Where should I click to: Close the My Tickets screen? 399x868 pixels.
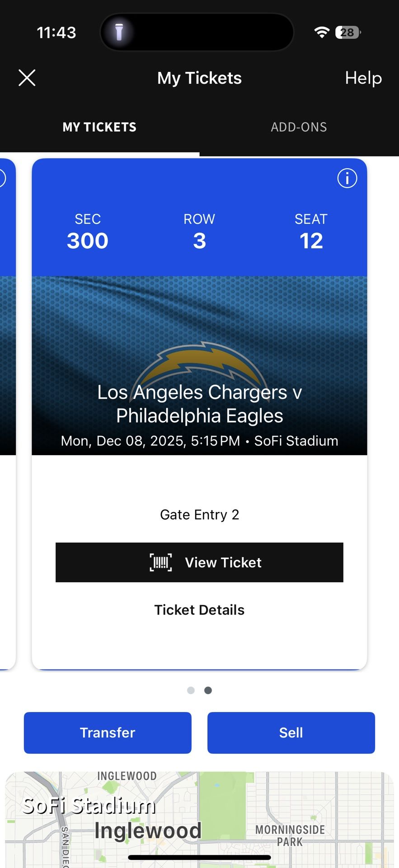point(27,78)
